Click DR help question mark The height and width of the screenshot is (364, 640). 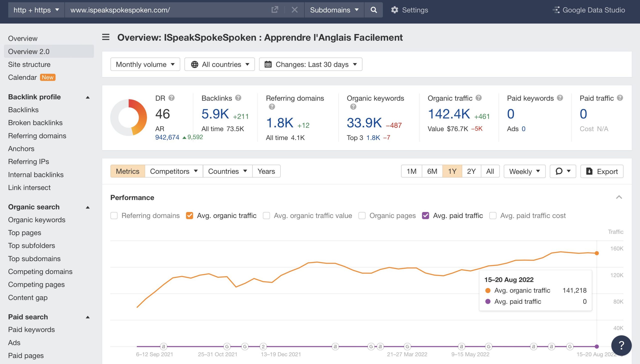pos(171,98)
